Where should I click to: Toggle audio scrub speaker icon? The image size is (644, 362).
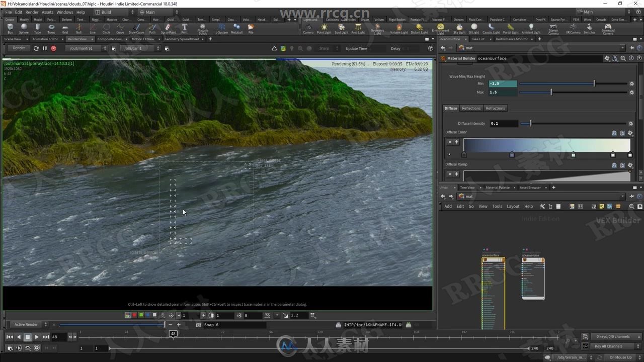pyautogui.click(x=19, y=348)
